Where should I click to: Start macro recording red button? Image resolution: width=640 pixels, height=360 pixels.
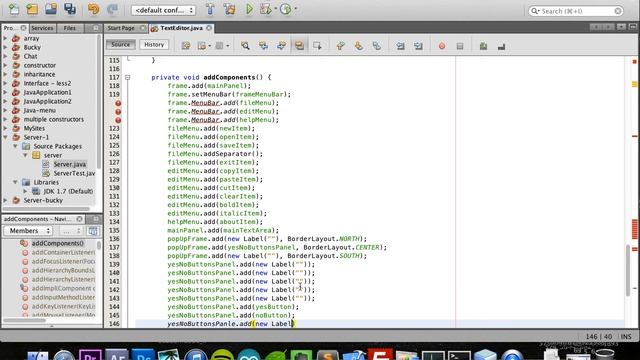click(442, 46)
